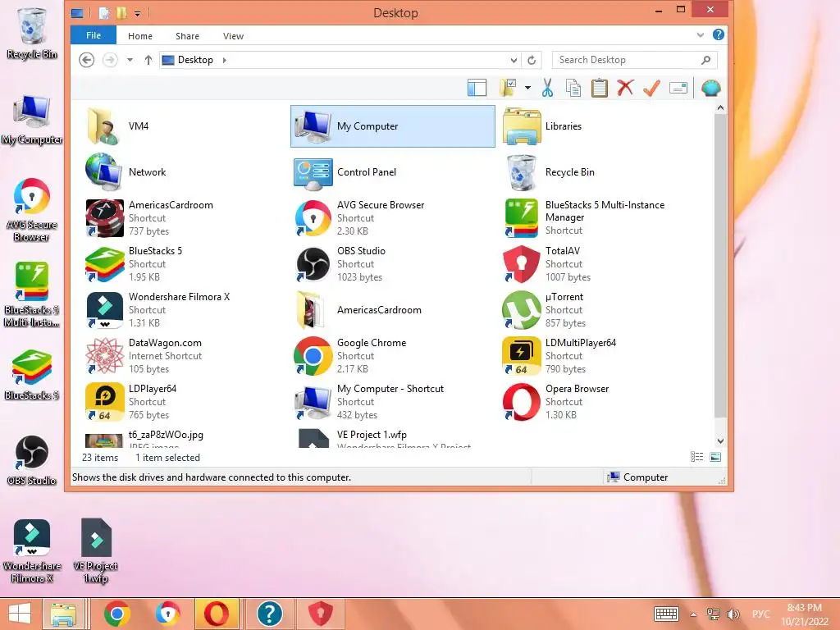The height and width of the screenshot is (630, 840).
Task: Click the file list scrollbar up arrow
Action: (x=720, y=108)
